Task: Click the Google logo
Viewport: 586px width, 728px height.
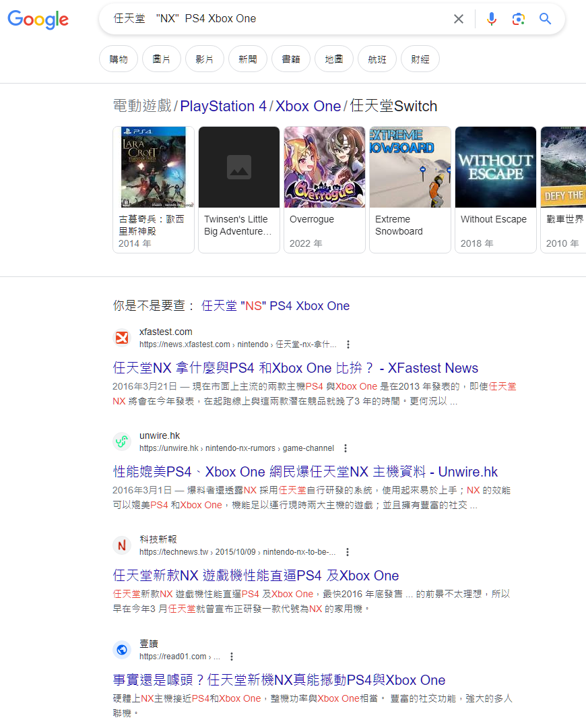Action: (x=38, y=19)
